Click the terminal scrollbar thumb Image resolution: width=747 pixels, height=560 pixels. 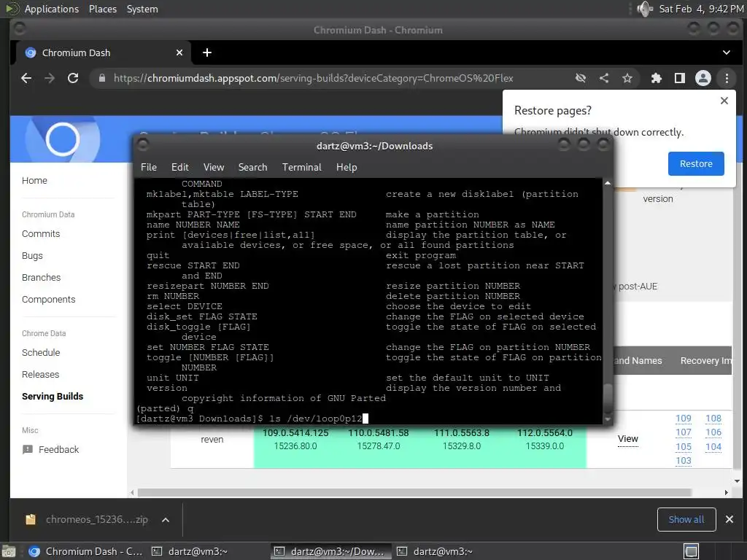pyautogui.click(x=608, y=398)
